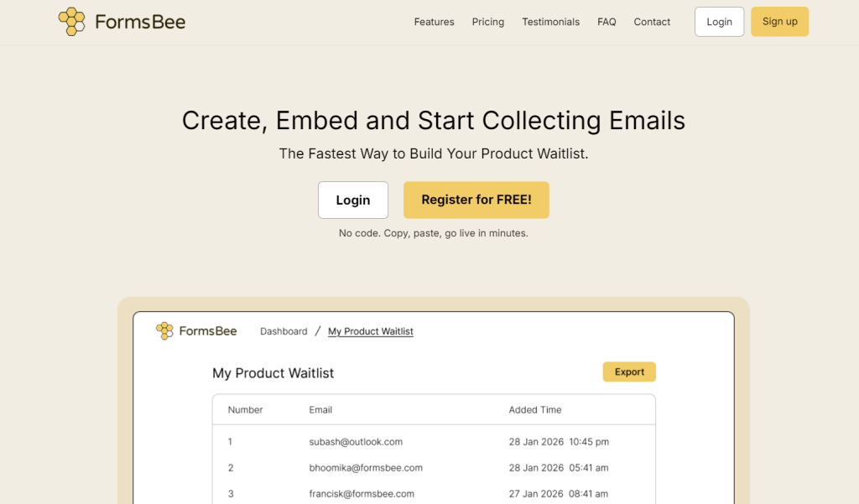The image size is (859, 504).
Task: Click the FormsBee wordmark text in the header
Action: (x=141, y=21)
